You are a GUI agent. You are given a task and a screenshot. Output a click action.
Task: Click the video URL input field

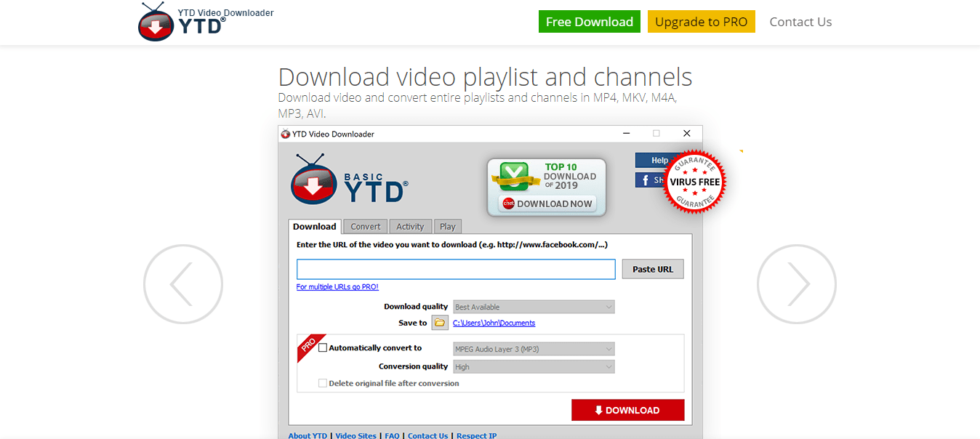coord(456,269)
